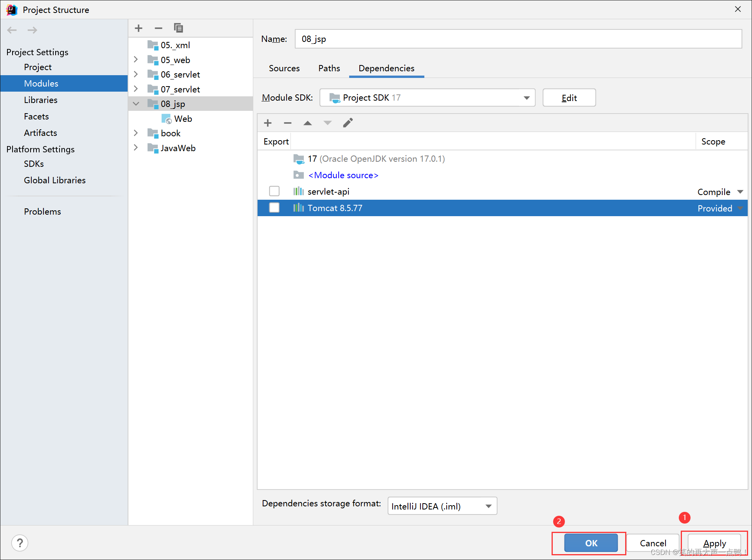Open help with the question mark icon
Viewport: 752px width, 560px height.
[x=20, y=543]
